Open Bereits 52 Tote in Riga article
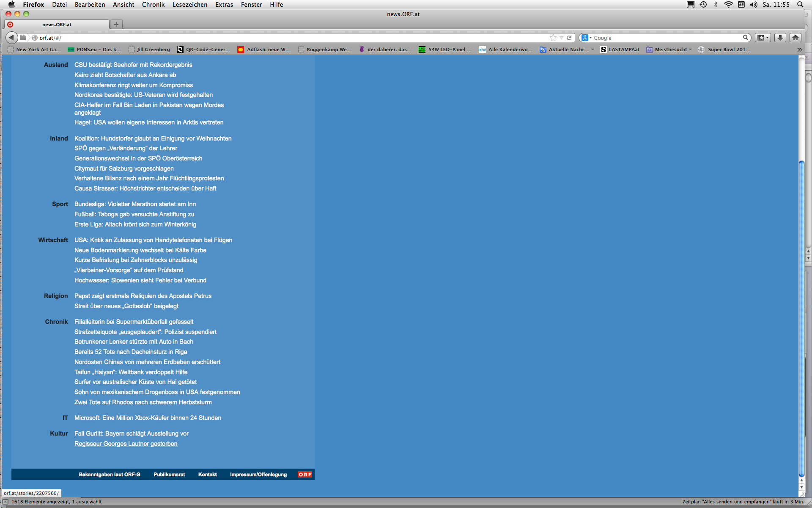 point(131,352)
